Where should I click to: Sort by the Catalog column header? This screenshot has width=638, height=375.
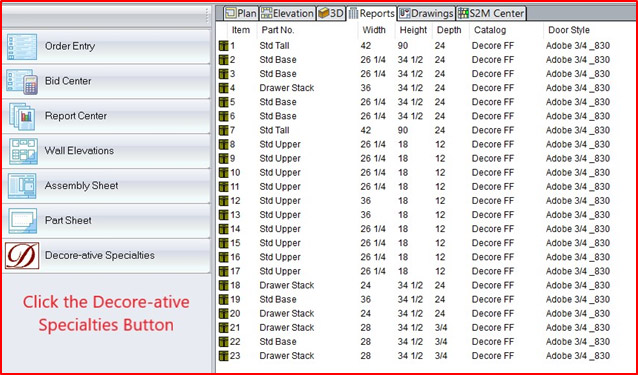[490, 31]
